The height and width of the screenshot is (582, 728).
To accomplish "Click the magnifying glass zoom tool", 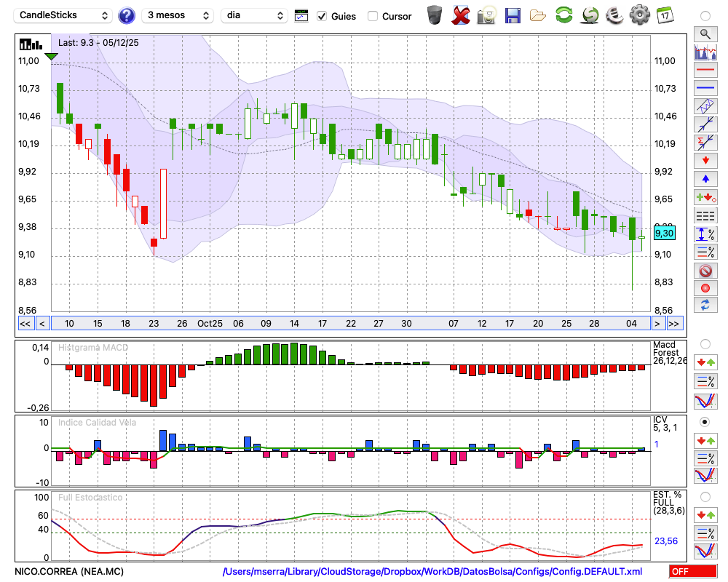I will pos(705,33).
